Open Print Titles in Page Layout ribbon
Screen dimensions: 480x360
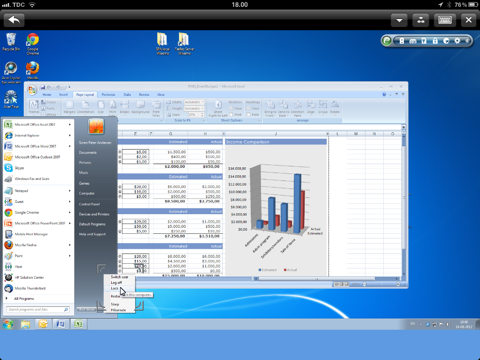156,108
